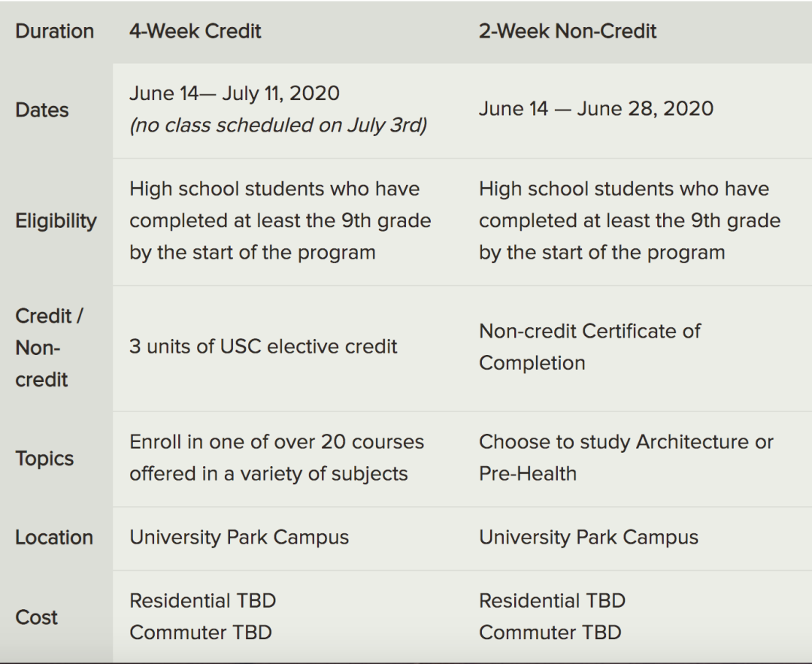
Task: Click the Cost row label
Action: [36, 617]
